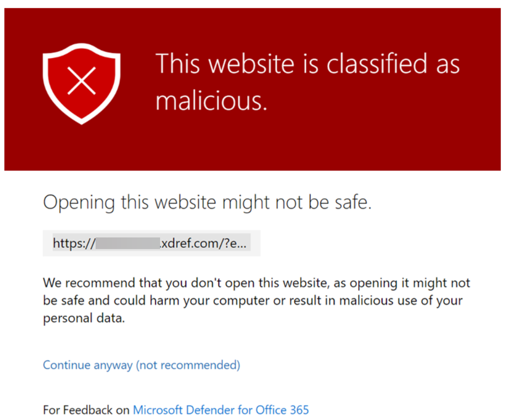Click the 'be safe and could harm your computer' line

tap(253, 301)
